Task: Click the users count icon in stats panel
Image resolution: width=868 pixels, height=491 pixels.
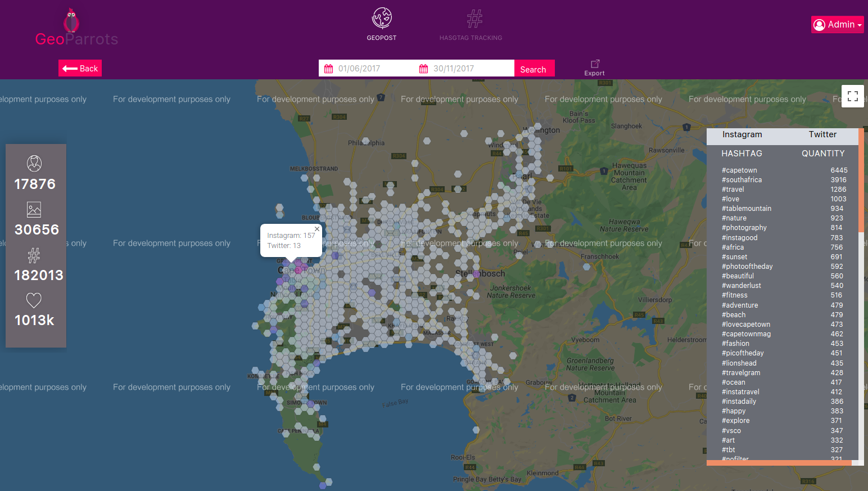Action: [x=34, y=164]
